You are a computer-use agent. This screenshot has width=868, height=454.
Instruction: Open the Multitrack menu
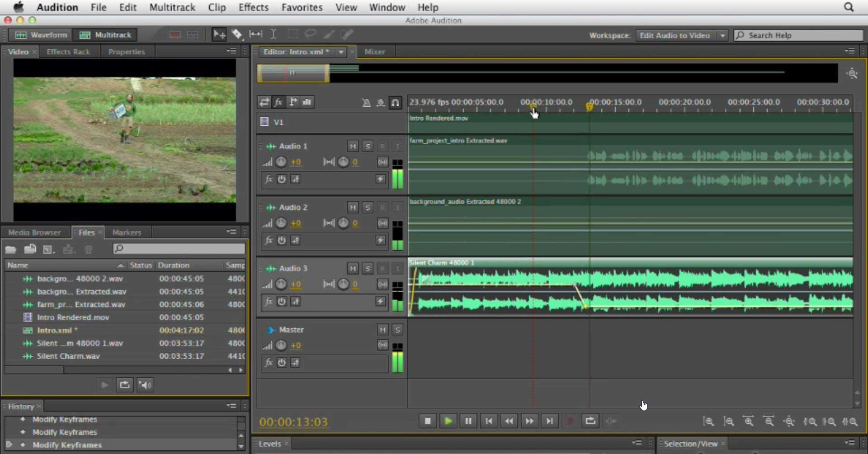[172, 7]
